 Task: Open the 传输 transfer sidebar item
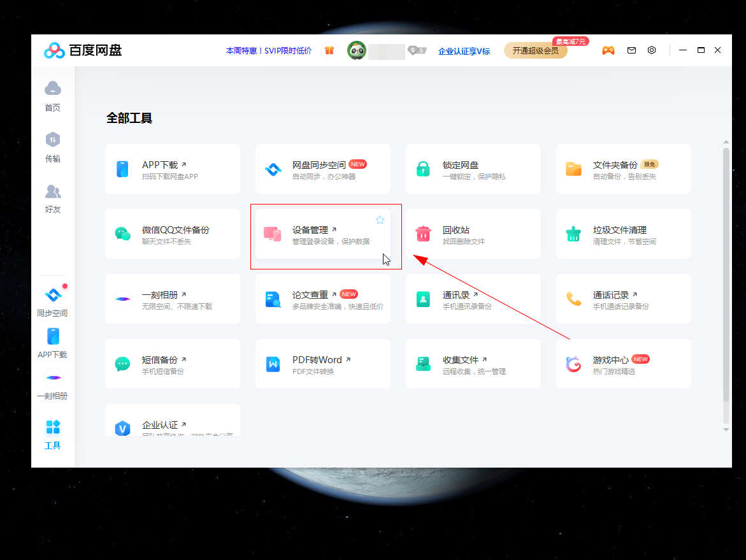click(52, 148)
